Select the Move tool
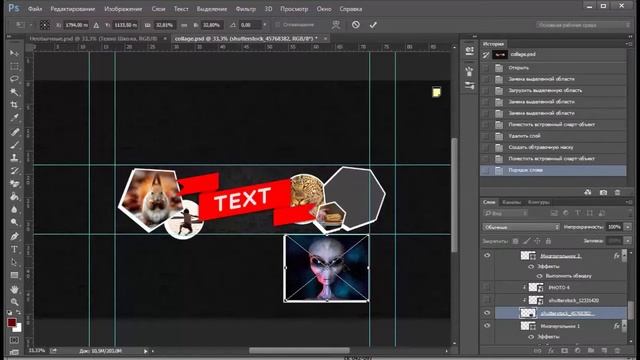 tap(14, 53)
